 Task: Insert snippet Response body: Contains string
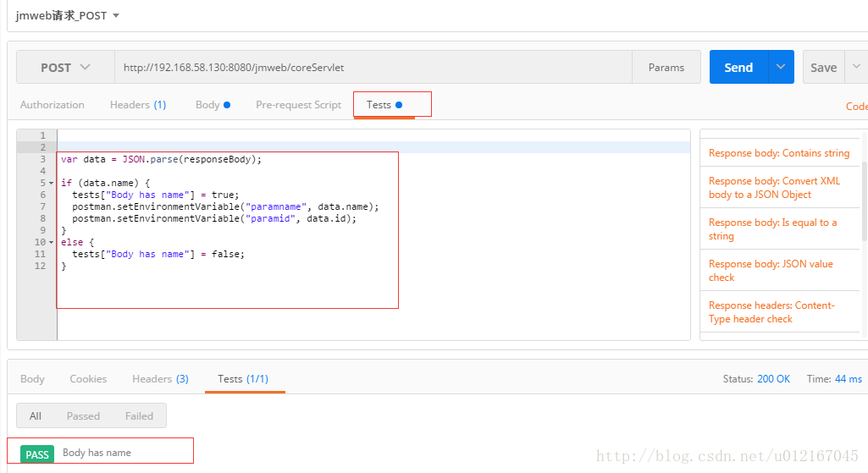(779, 153)
